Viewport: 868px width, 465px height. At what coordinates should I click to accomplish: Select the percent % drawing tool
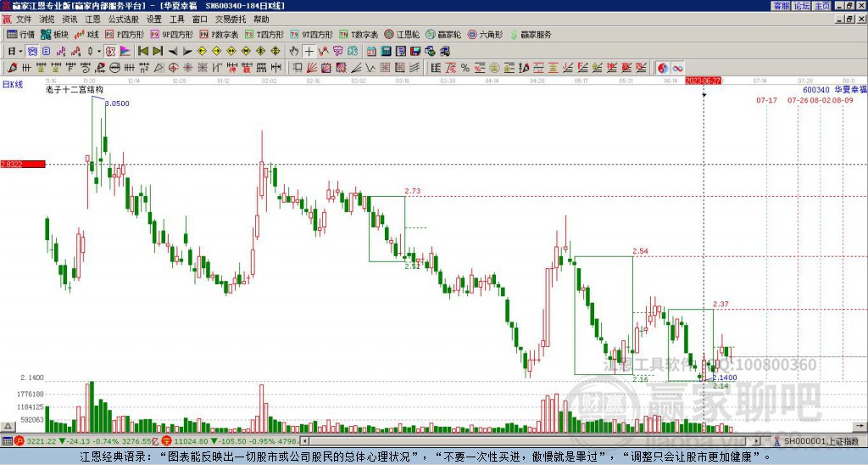[x=465, y=68]
